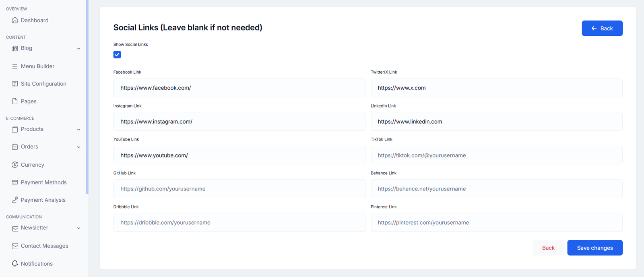Open the Currency settings

33,165
